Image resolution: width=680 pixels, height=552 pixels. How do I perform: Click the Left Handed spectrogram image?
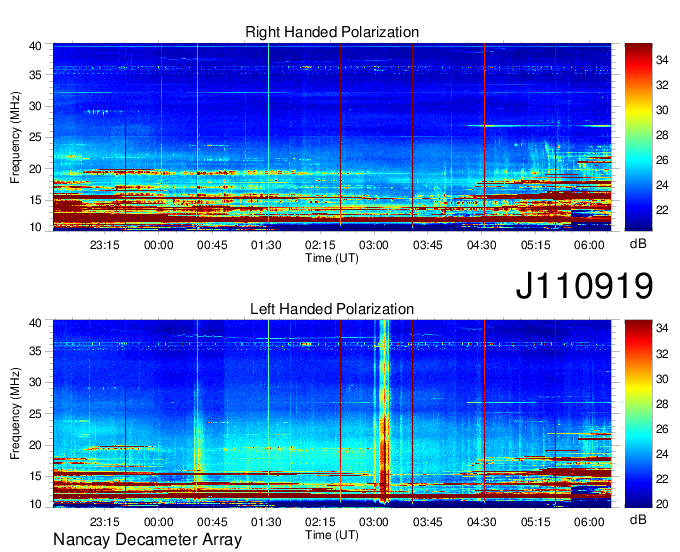coord(332,414)
